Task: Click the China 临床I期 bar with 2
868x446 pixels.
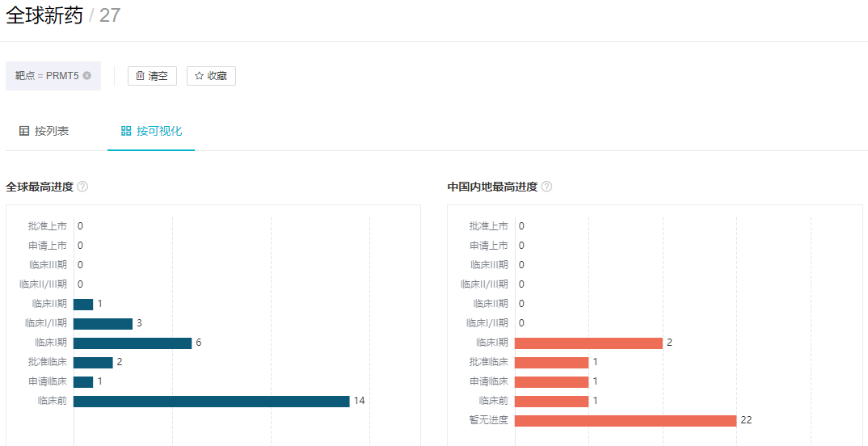Action: pos(588,343)
